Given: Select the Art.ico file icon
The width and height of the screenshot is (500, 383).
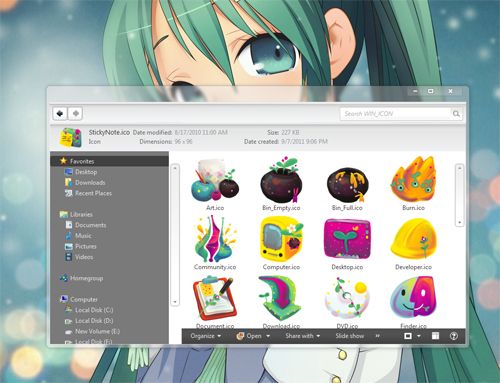Looking at the screenshot, I should pos(215,181).
